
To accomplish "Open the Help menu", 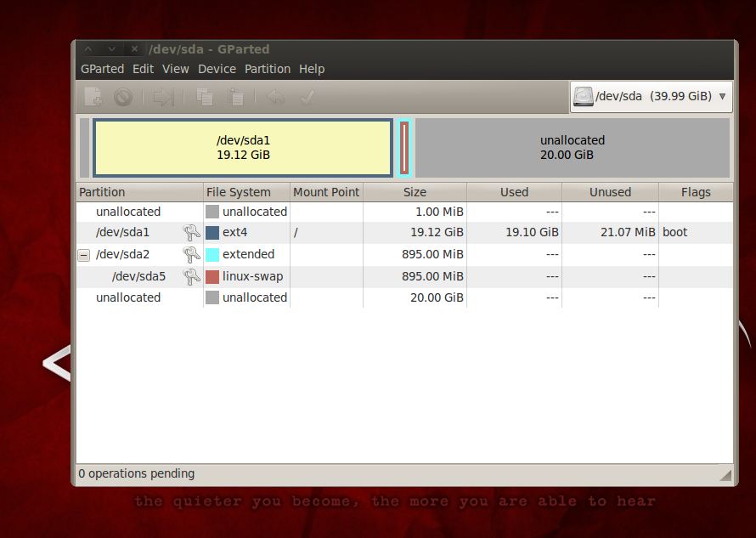I will click(x=312, y=69).
